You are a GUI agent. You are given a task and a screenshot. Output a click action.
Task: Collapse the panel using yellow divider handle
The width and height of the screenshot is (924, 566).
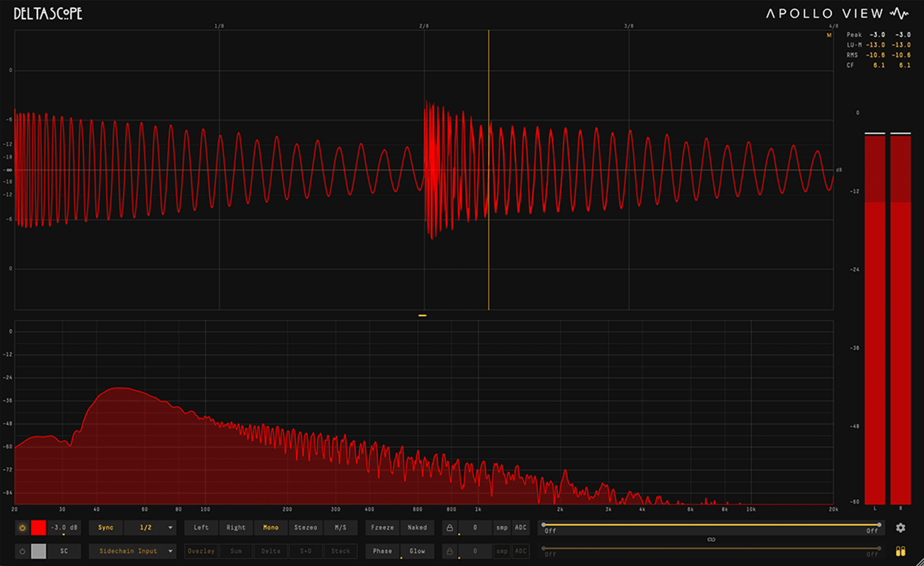[422, 316]
